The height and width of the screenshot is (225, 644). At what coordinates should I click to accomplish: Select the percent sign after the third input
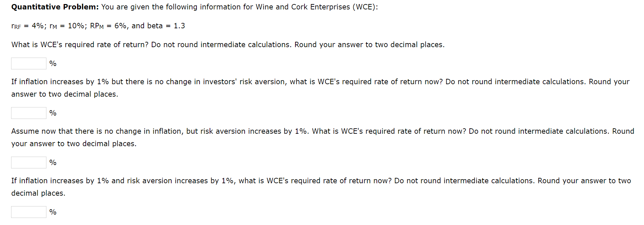pyautogui.click(x=52, y=162)
